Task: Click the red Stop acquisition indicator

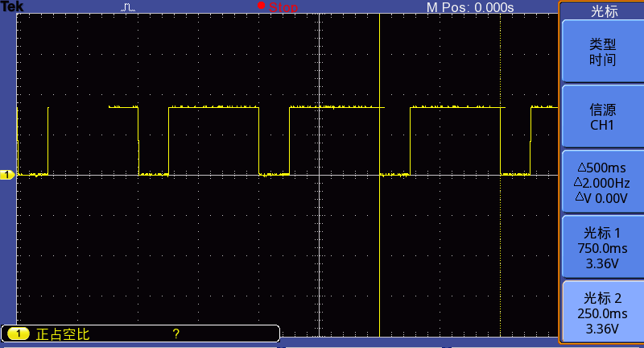Action: pos(278,6)
